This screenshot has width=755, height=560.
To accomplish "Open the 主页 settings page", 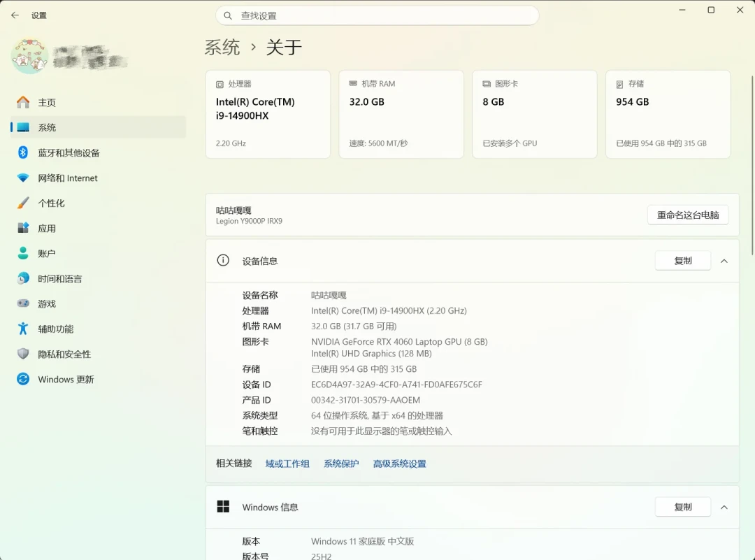I will point(99,102).
